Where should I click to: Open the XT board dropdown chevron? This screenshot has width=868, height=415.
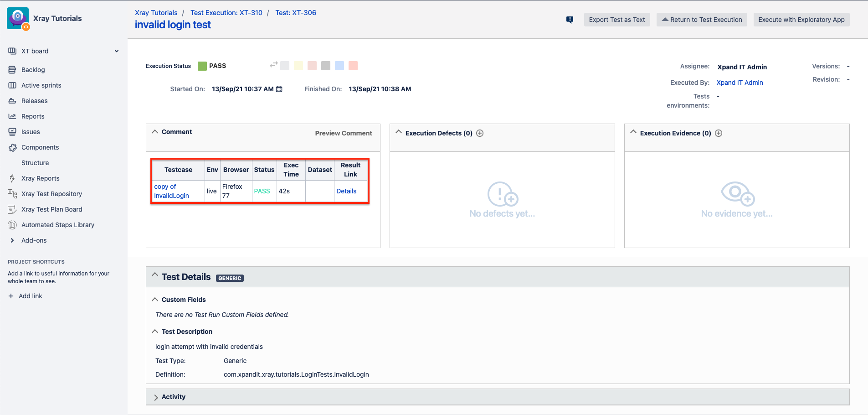[x=117, y=51]
